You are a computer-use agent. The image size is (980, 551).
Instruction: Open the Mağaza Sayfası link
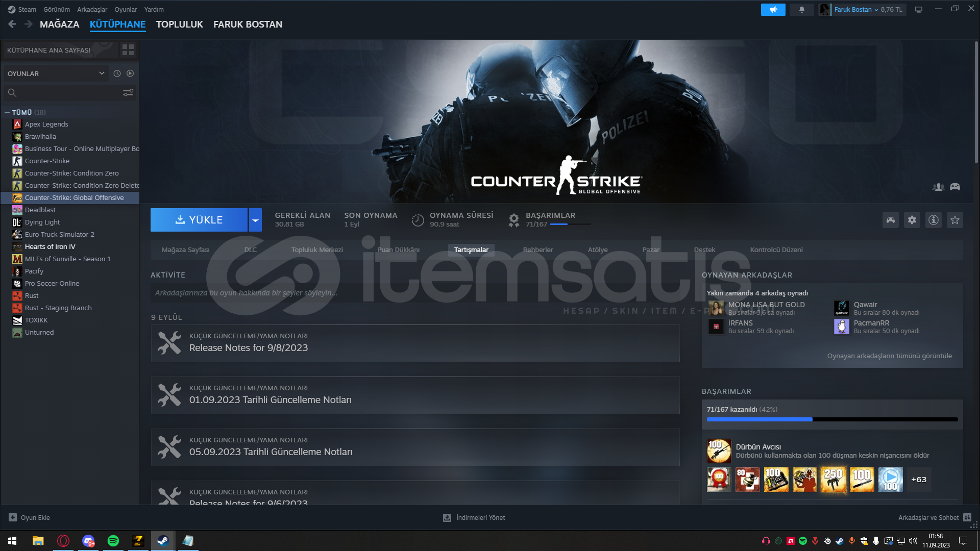point(186,250)
